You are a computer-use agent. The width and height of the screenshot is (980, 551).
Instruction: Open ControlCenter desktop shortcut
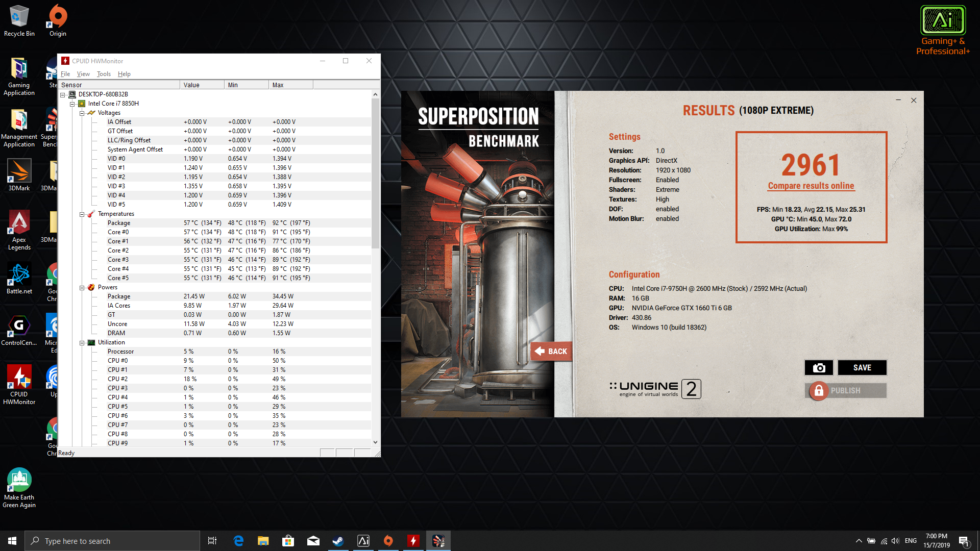[19, 330]
